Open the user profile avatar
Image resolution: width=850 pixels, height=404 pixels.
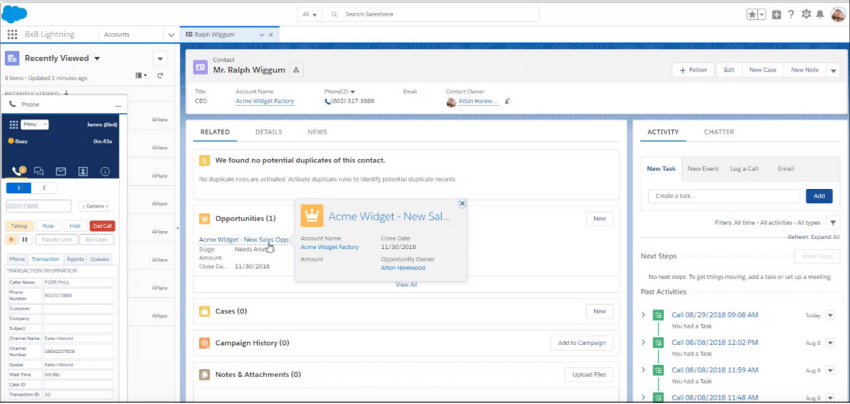click(838, 14)
